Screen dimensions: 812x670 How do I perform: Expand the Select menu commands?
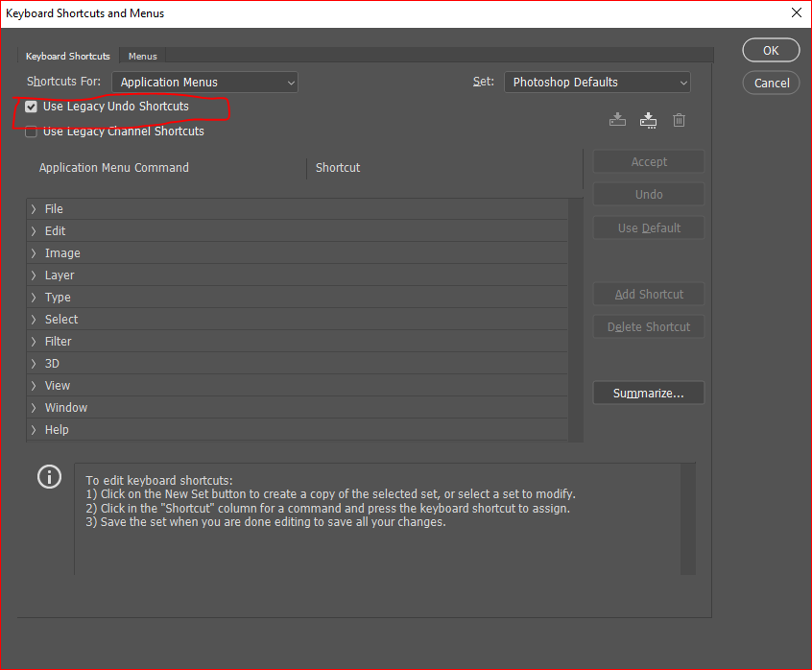pos(34,320)
